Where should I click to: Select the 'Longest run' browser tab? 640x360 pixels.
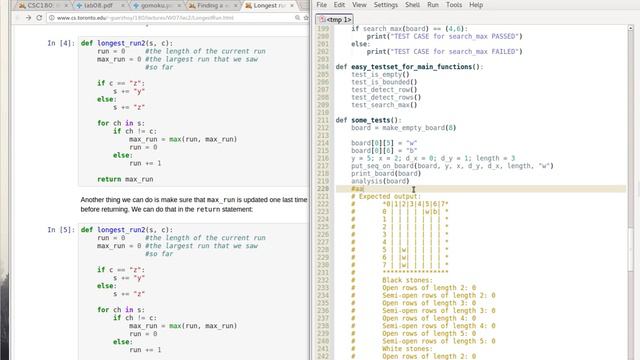[269, 6]
